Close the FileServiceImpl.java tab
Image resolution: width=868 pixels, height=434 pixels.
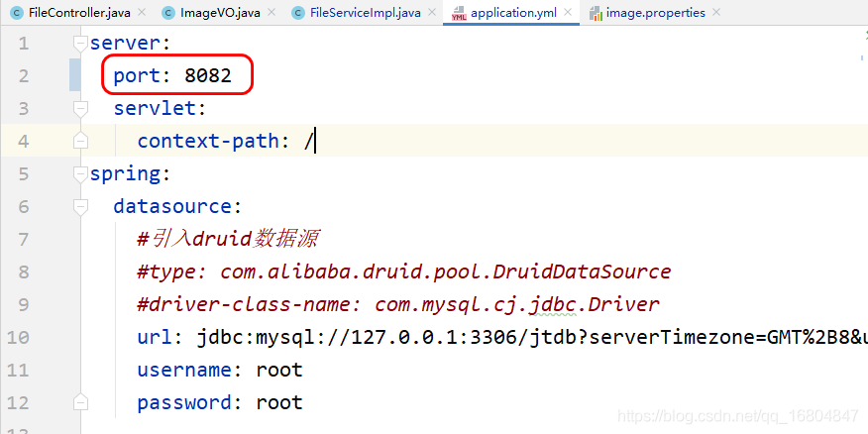coord(432,12)
